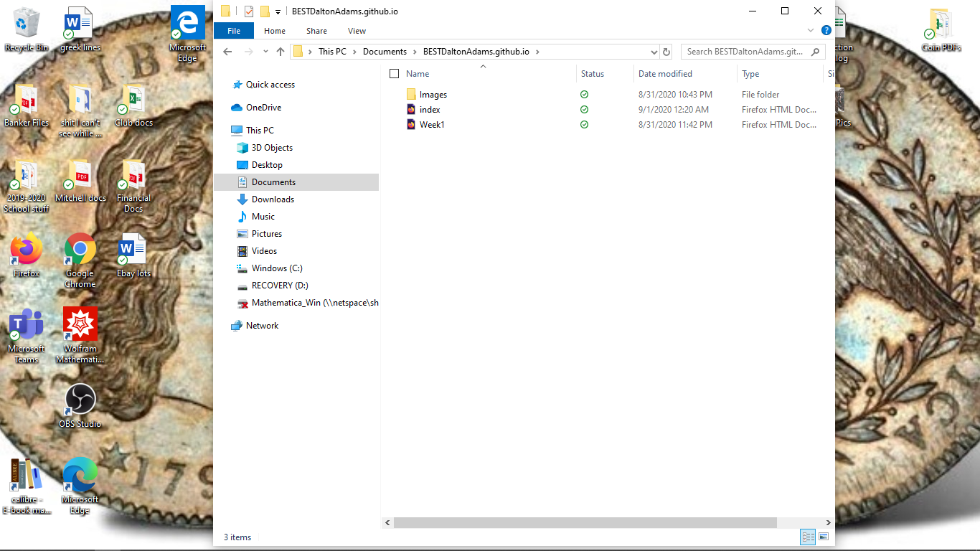This screenshot has height=551, width=980.
Task: Click New folder quick access toolbar icon
Action: [265, 11]
